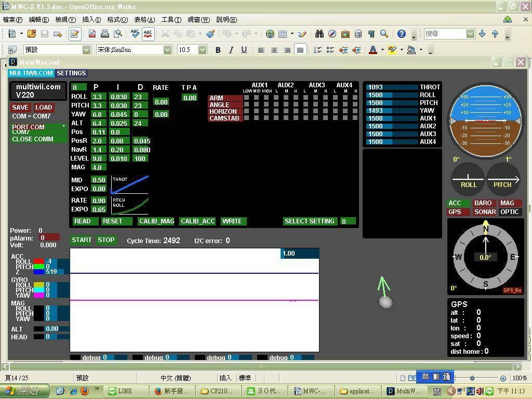Click the SAVE button in MultiWiiConf
Screen dimensions: 532x399
(20, 108)
